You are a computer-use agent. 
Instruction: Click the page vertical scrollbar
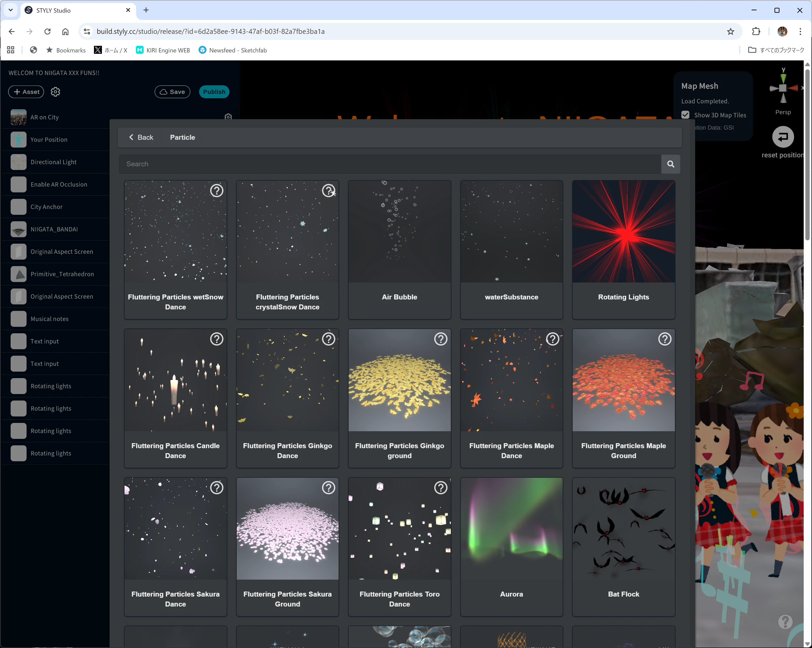[807, 155]
